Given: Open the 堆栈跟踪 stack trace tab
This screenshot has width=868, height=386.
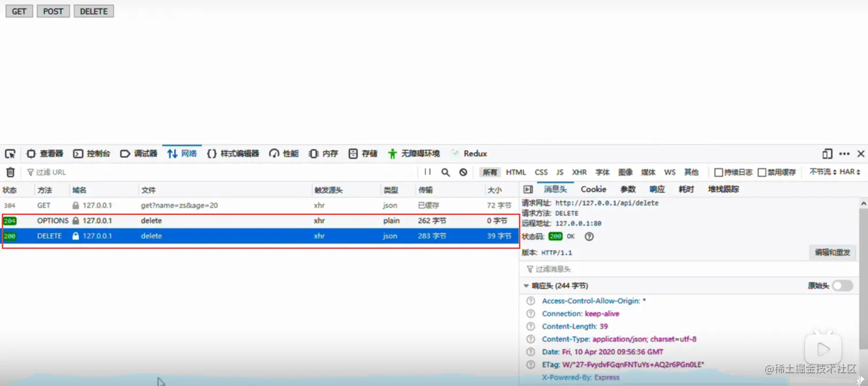Looking at the screenshot, I should [723, 190].
